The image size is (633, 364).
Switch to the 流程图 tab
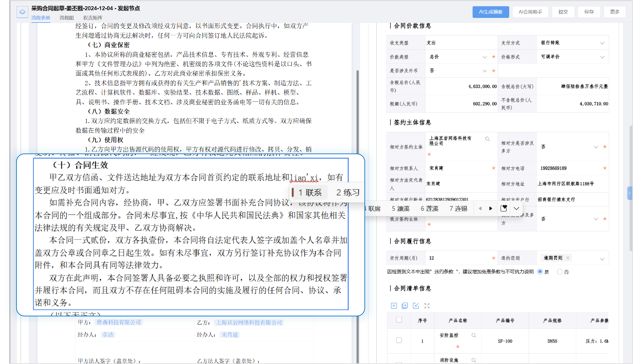pos(66,18)
